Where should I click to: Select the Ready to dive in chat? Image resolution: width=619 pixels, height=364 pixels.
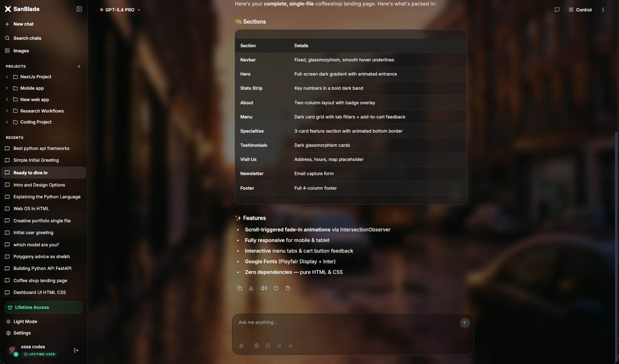click(x=43, y=173)
